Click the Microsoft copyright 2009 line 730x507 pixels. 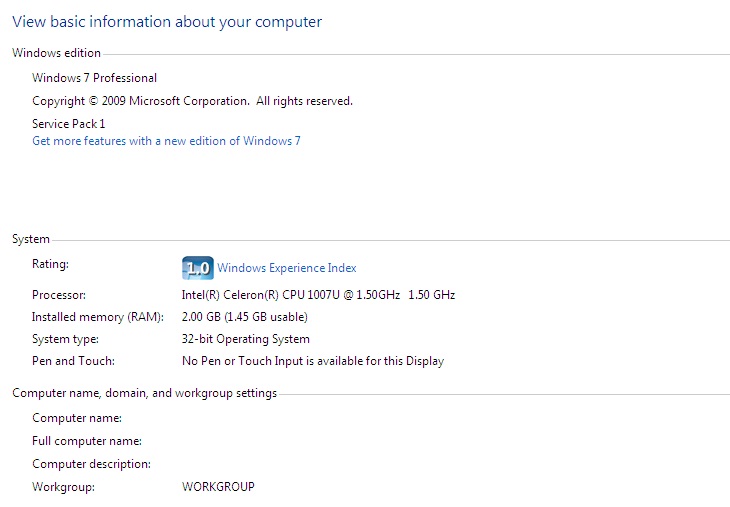(192, 101)
